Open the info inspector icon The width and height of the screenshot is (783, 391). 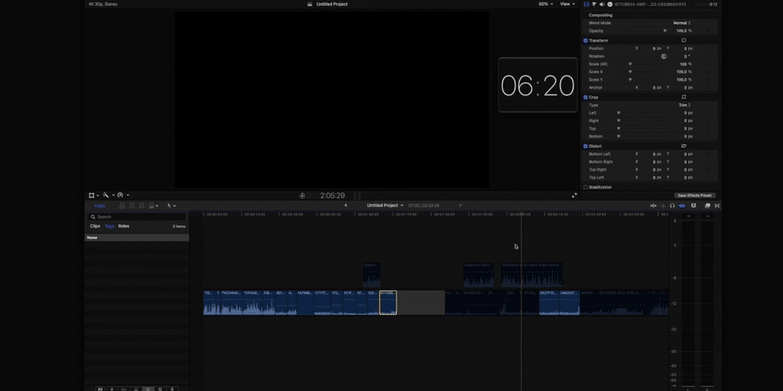(x=610, y=4)
